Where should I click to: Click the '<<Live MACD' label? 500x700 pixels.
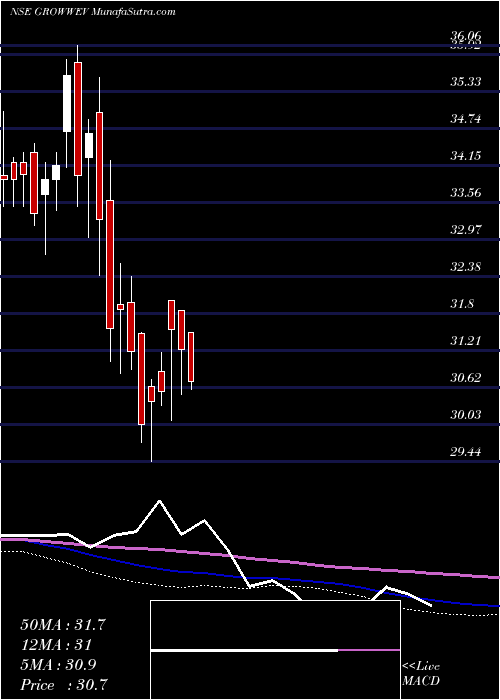tap(421, 674)
